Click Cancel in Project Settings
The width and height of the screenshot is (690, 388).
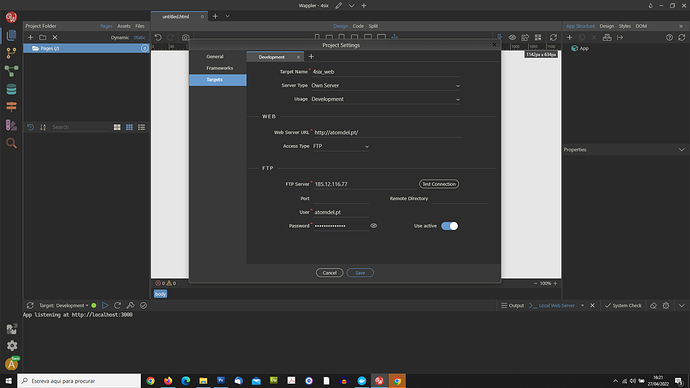click(330, 273)
